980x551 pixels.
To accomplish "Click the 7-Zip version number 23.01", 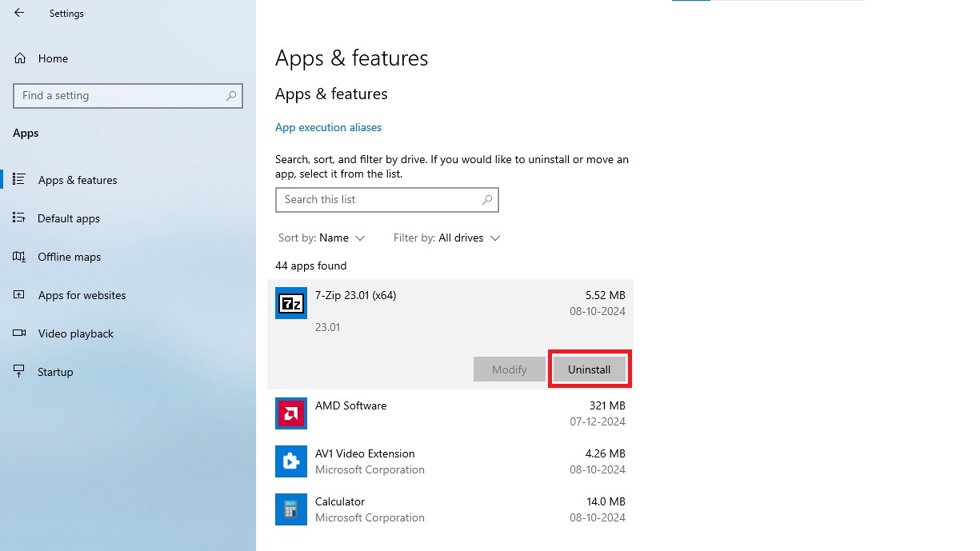I will pos(327,327).
